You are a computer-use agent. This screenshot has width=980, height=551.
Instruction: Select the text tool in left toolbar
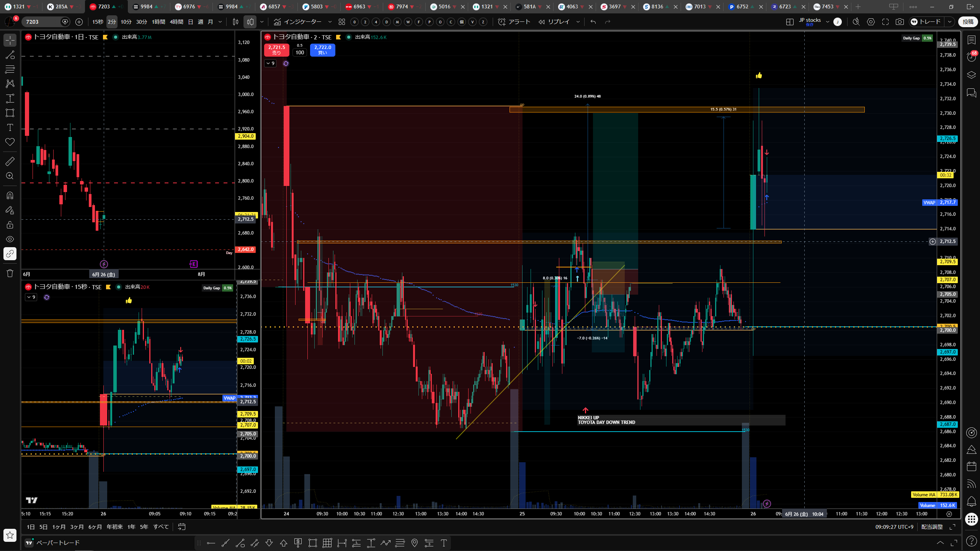(10, 127)
